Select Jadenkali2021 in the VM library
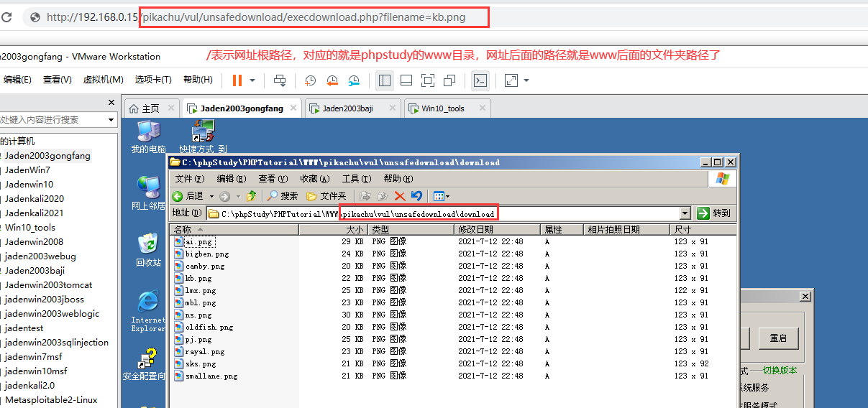This screenshot has height=408, width=868. coord(34,213)
